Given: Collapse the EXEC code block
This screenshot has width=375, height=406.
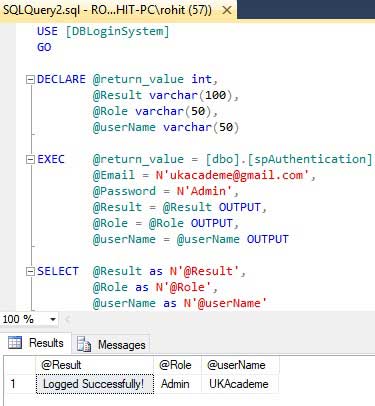Looking at the screenshot, I should point(30,159).
